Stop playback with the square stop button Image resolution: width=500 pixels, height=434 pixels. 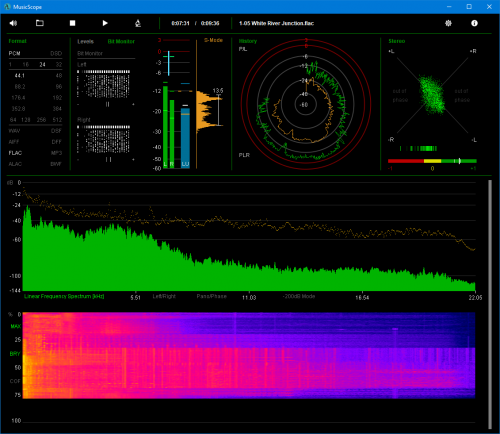click(x=72, y=23)
